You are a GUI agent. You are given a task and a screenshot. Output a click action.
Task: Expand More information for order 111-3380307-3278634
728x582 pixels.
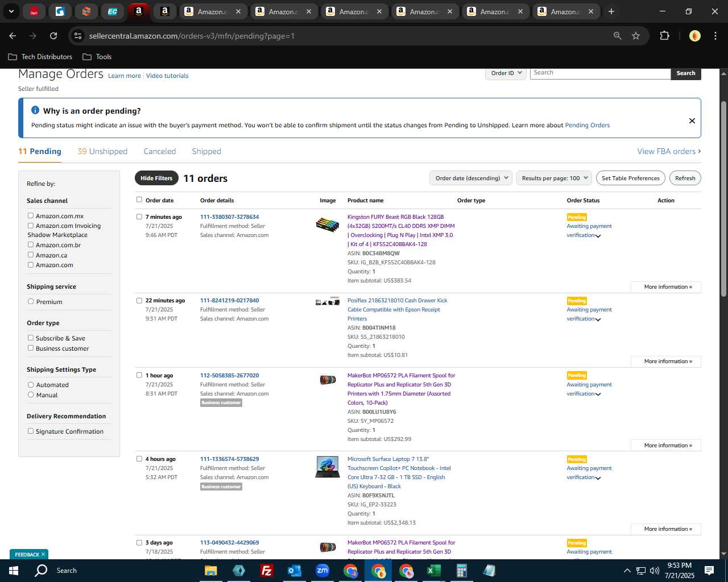point(666,287)
